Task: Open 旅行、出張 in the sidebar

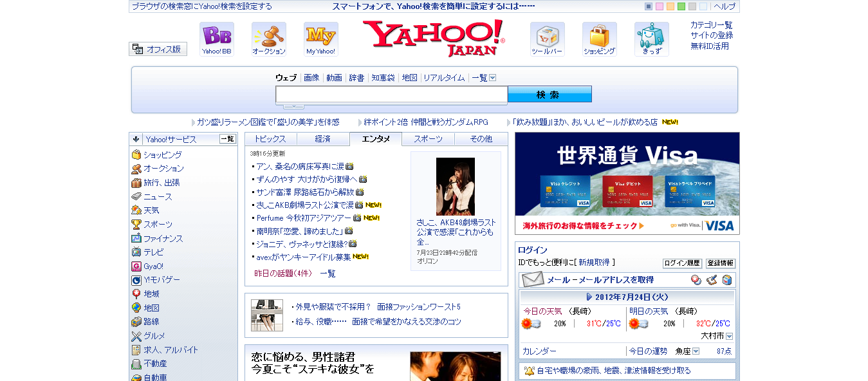Action: coord(162,183)
